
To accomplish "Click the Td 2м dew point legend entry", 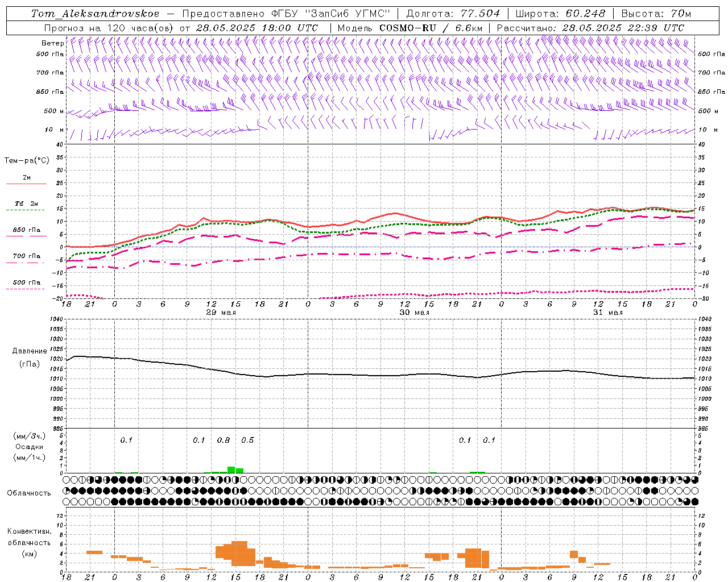I will (26, 203).
